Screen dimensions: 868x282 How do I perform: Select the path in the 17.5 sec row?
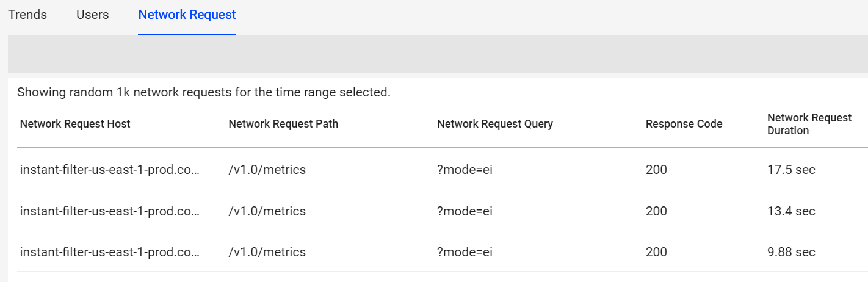click(267, 170)
